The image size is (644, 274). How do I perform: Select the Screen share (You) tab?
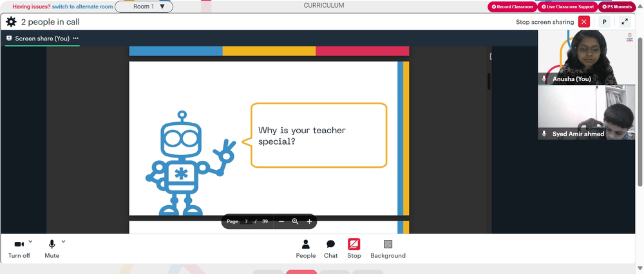coord(38,38)
